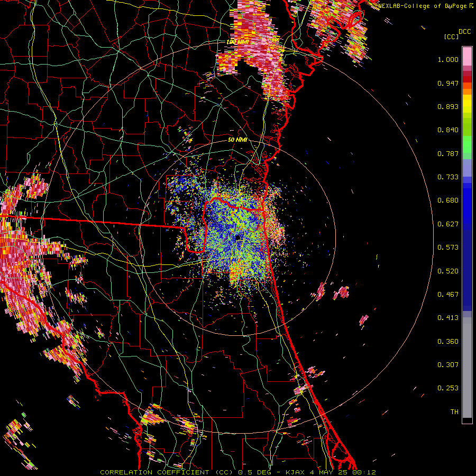Select the 0.573 scale value
This screenshot has width=476, height=476.
pos(448,248)
